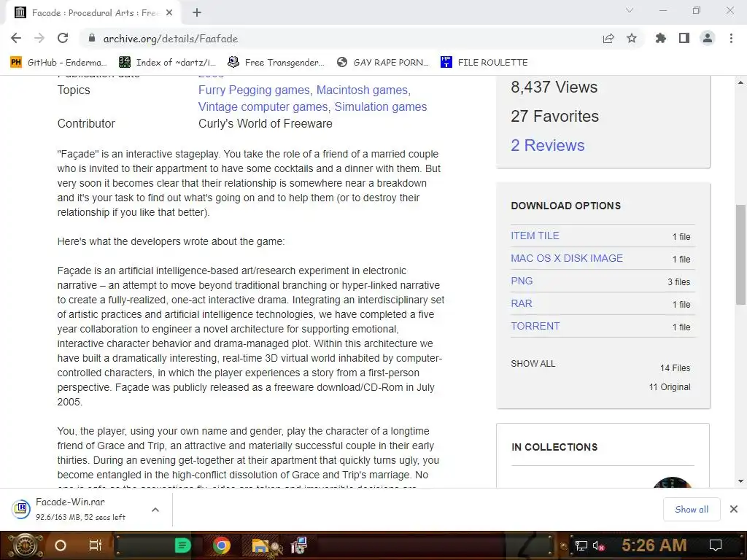The width and height of the screenshot is (747, 560).
Task: Expand the Facade-Win.rar download options chevron
Action: coord(155,510)
